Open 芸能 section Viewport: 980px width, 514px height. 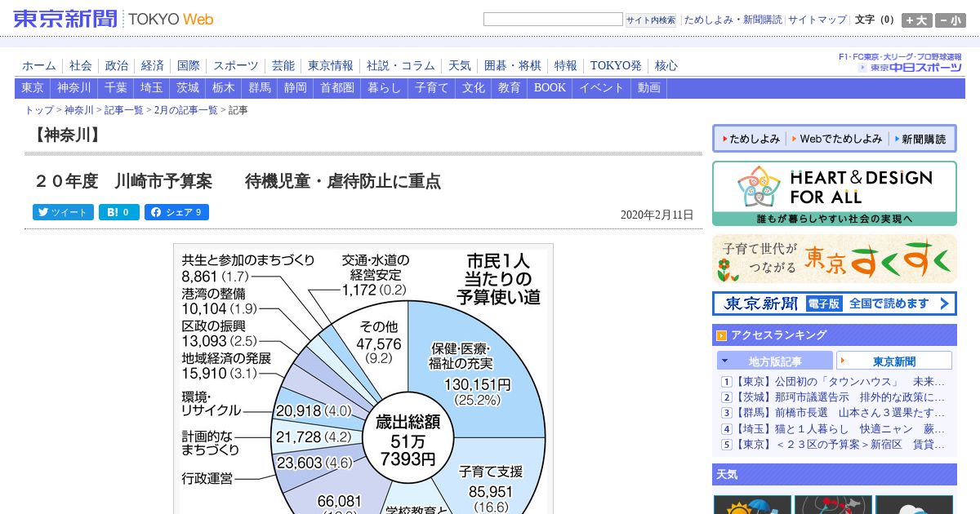tap(283, 65)
